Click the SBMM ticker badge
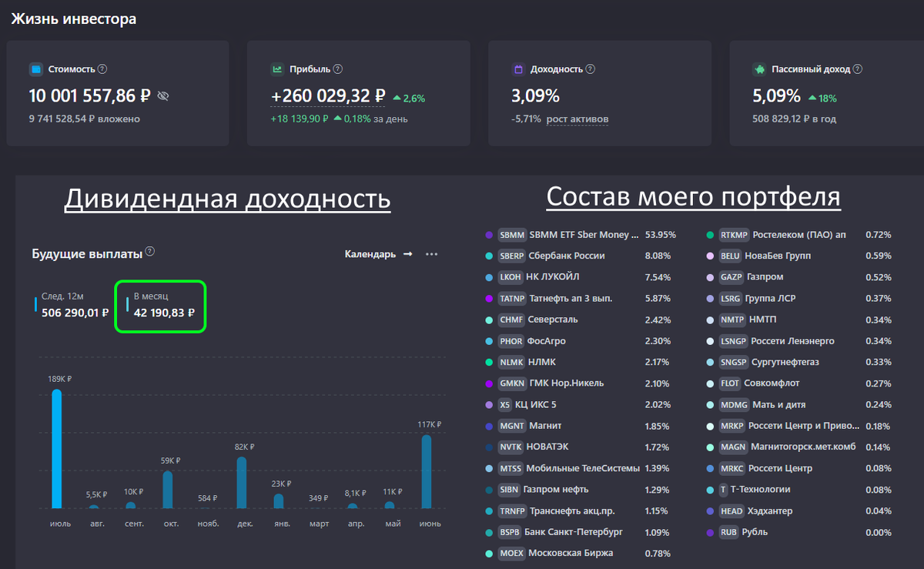This screenshot has height=569, width=924. point(512,235)
